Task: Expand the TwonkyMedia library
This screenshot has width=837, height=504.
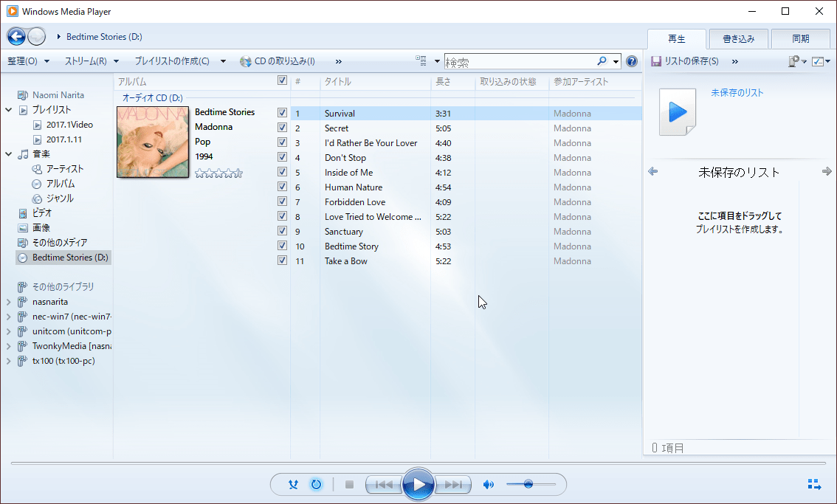Action: pyautogui.click(x=9, y=346)
